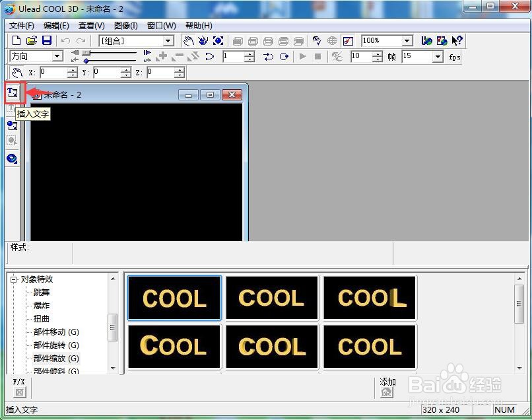532x420 pixels.
Task: Open the 方向 property dropdown
Action: coord(57,56)
